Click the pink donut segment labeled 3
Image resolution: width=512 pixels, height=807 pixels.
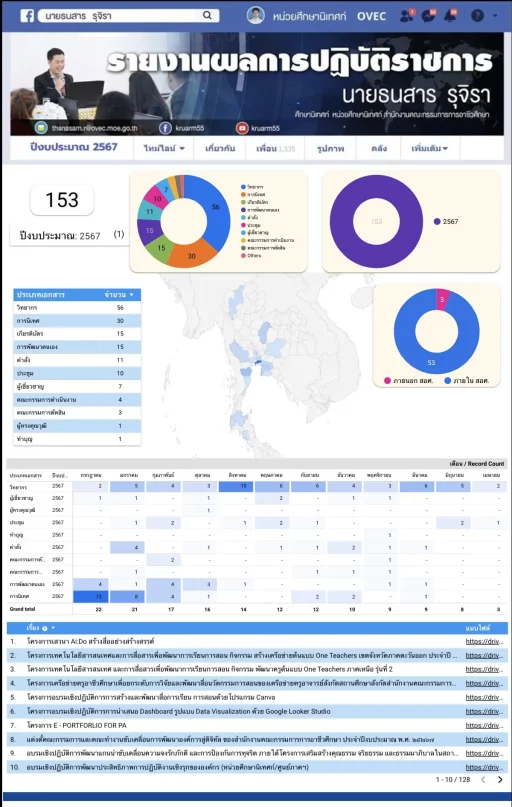point(442,300)
